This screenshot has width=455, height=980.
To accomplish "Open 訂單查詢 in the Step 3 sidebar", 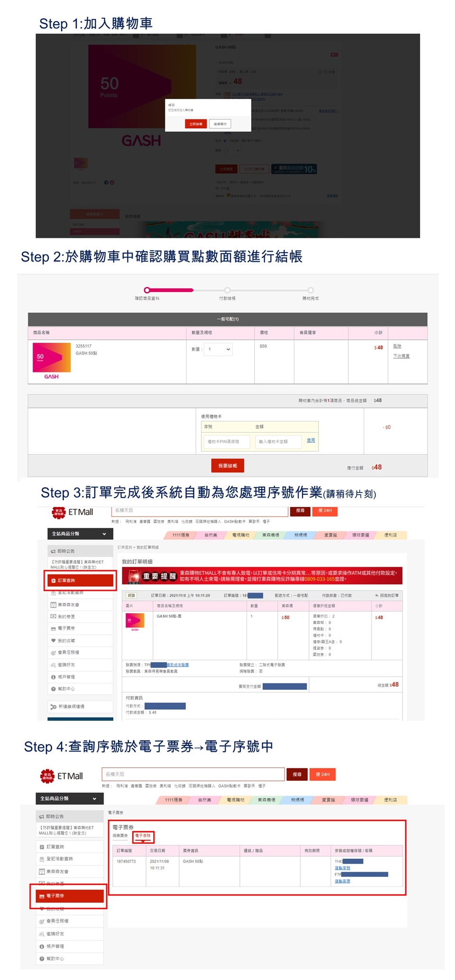I will 81,581.
